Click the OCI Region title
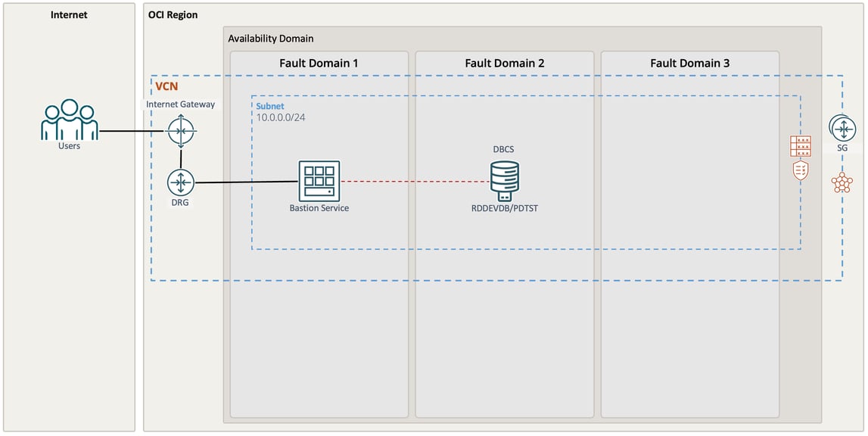 (173, 14)
